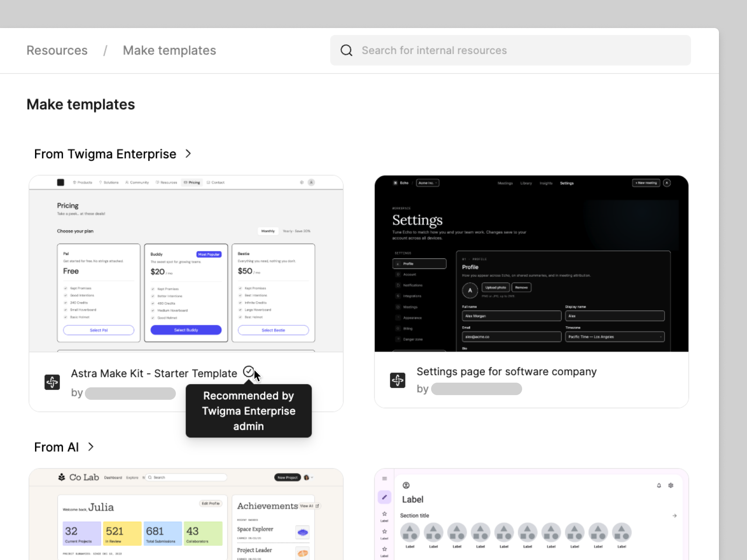Click Settings page for software company title
The height and width of the screenshot is (560, 747).
(x=507, y=371)
